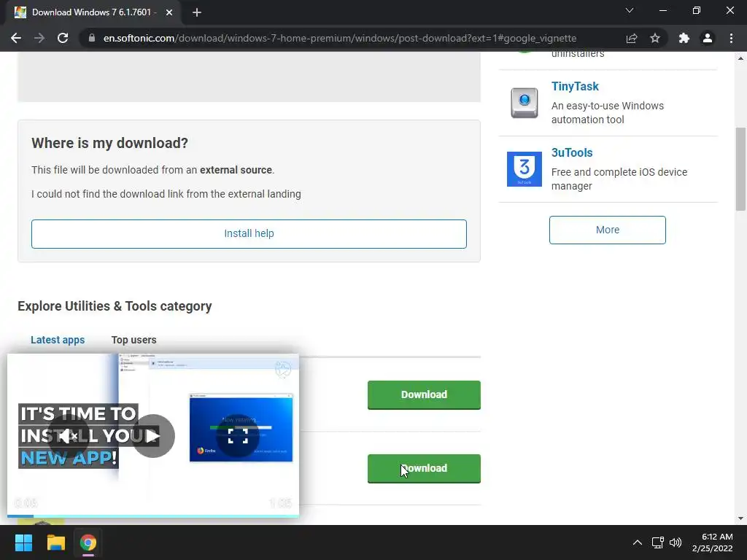Go back to the previous page
The width and height of the screenshot is (747, 560).
[16, 38]
